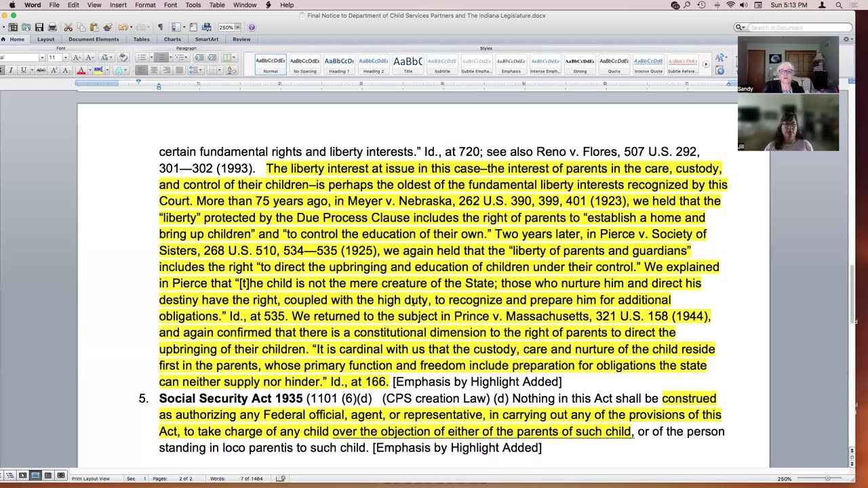Apply the Strong style
The height and width of the screenshot is (488, 868).
pos(580,64)
